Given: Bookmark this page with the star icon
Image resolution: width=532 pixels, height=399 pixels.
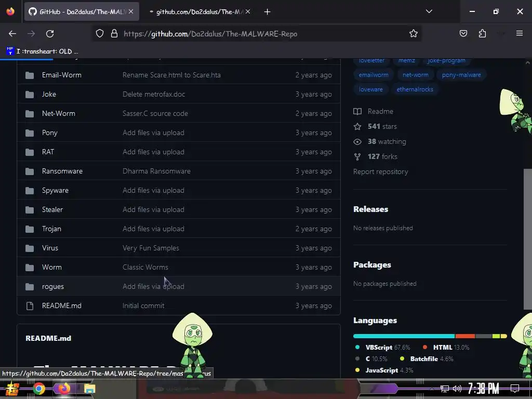Looking at the screenshot, I should click(413, 34).
